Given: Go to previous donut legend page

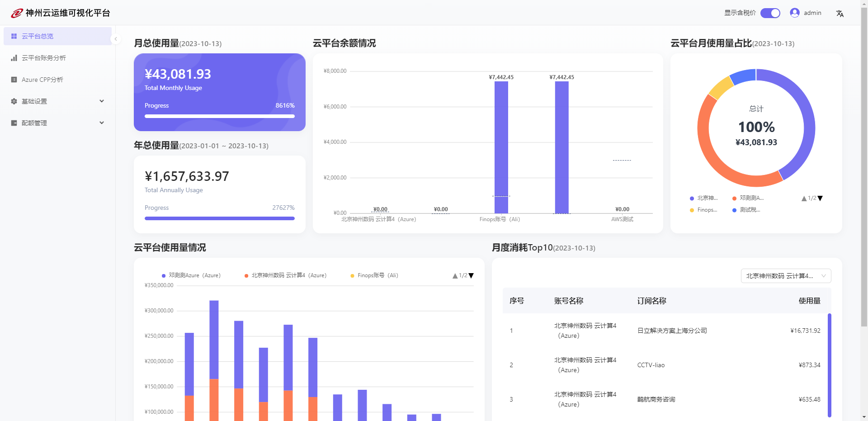Looking at the screenshot, I should coord(804,198).
